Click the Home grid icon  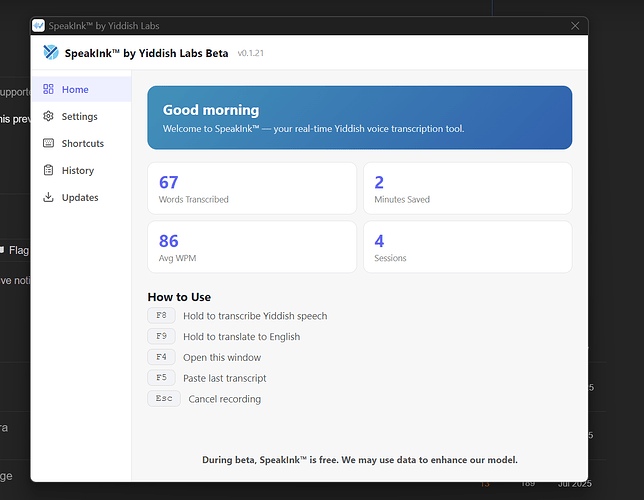pos(48,89)
